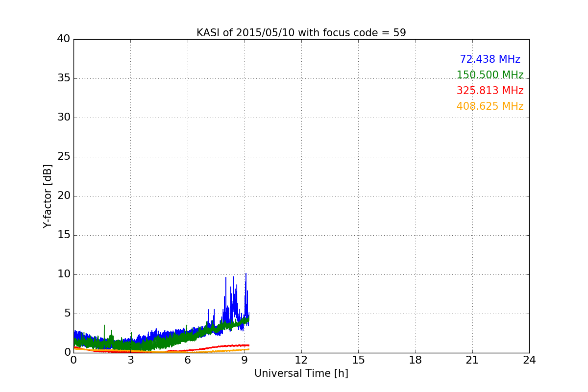
Task: Click the 25 tick label on y-axis
Action: click(x=64, y=157)
